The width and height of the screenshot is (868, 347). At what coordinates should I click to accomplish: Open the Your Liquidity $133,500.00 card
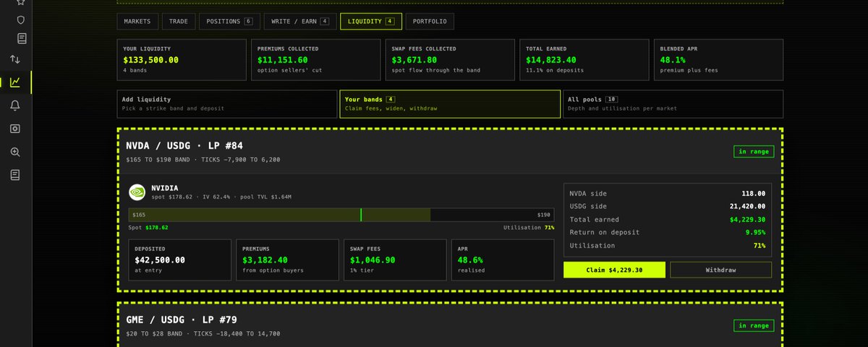(183, 59)
